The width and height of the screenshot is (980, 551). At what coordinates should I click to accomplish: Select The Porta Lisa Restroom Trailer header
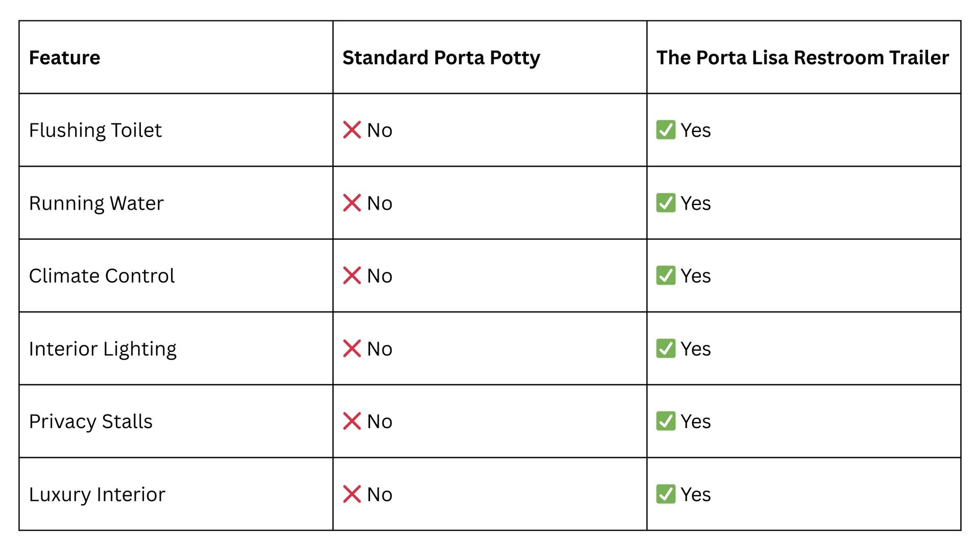(x=802, y=58)
